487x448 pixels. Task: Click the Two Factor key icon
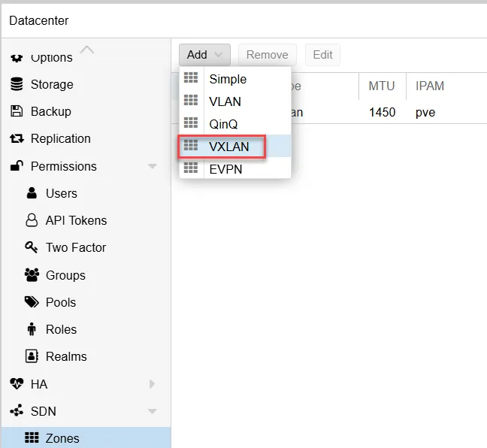32,247
